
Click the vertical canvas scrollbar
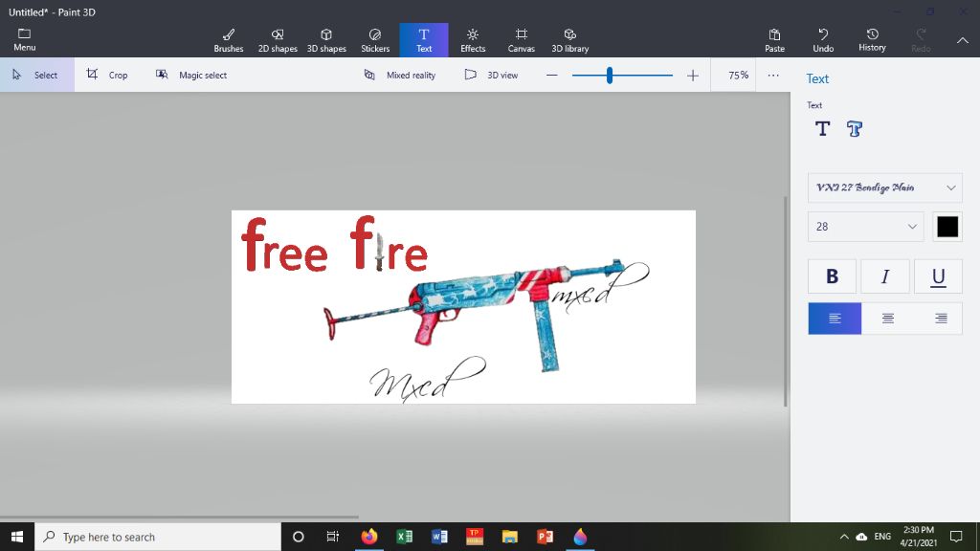(786, 301)
